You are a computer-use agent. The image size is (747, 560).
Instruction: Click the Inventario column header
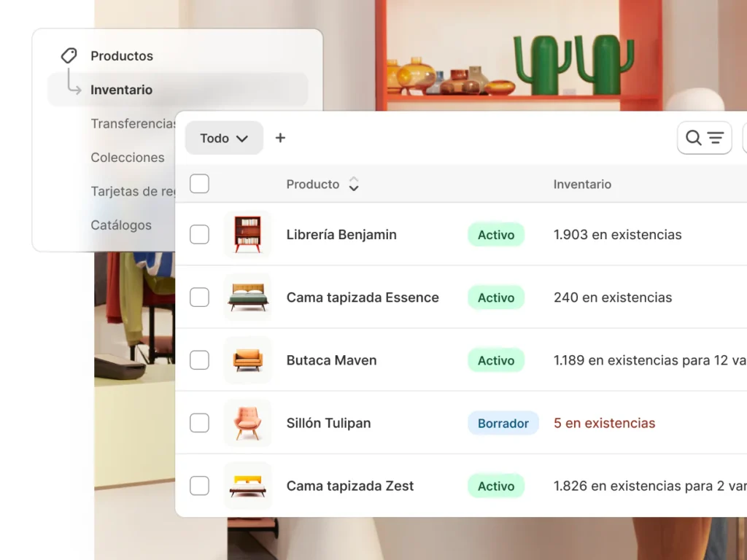(x=581, y=184)
